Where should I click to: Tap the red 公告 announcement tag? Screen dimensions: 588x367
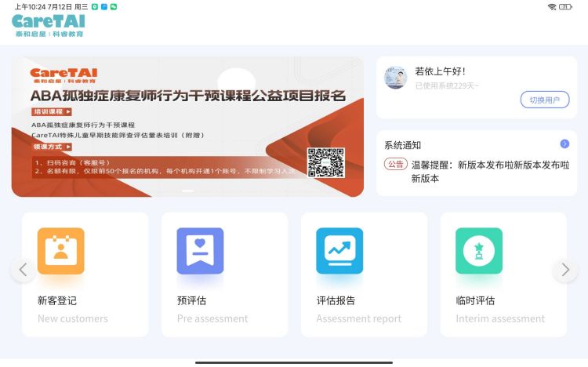[396, 164]
